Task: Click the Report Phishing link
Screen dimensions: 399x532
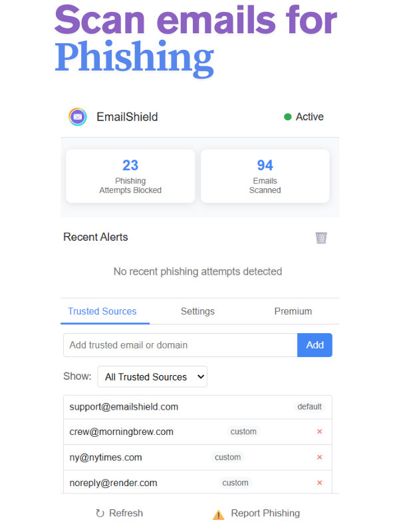Action: (x=265, y=513)
